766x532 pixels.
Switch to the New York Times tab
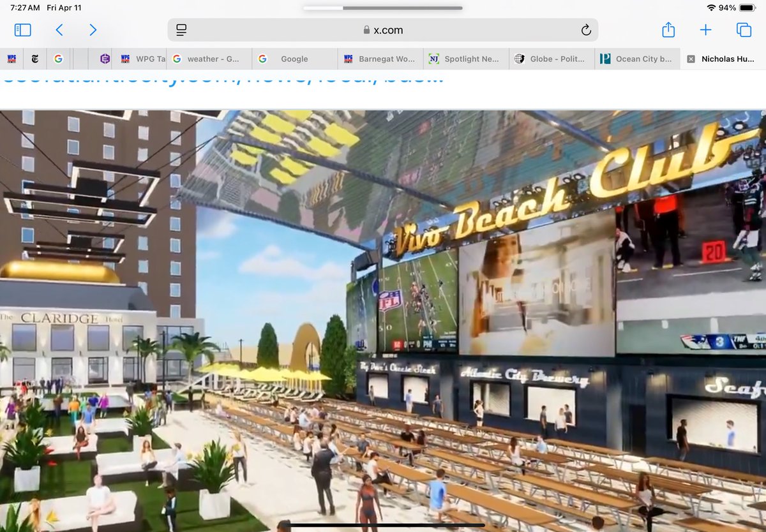pos(34,59)
